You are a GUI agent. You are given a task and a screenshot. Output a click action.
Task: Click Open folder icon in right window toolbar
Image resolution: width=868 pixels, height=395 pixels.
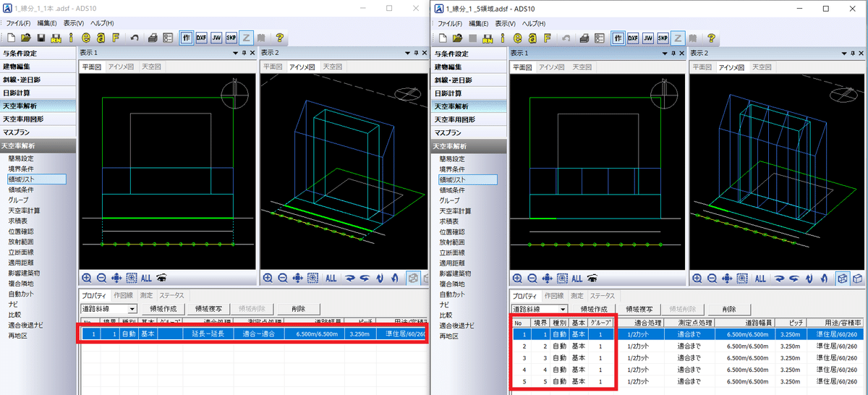click(x=458, y=38)
